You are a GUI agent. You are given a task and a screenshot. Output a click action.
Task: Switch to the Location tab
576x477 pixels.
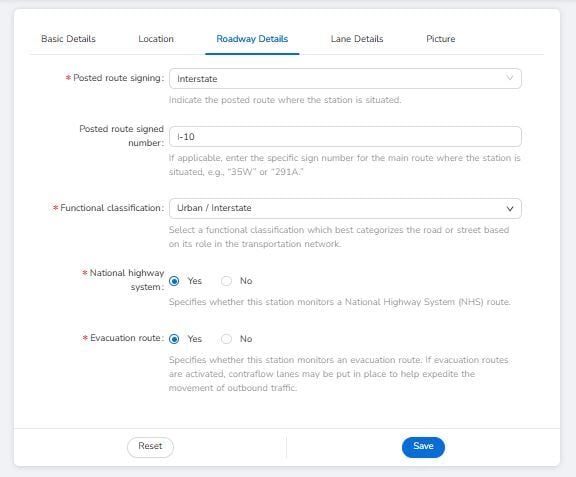pyautogui.click(x=156, y=39)
